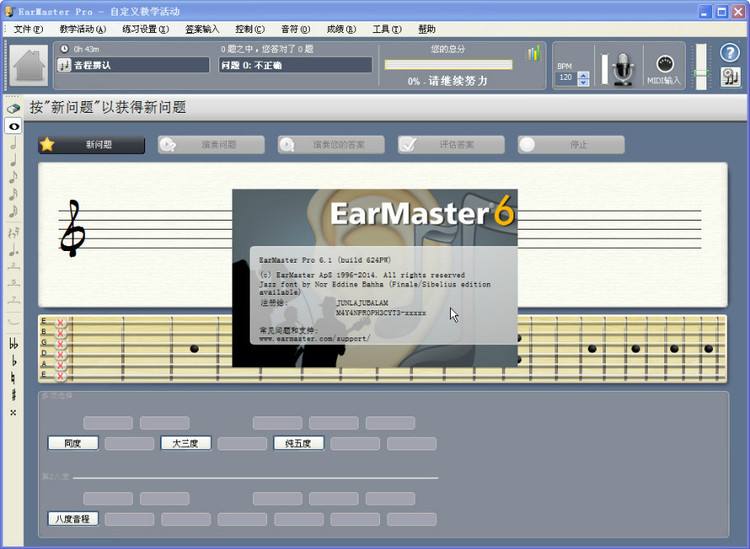Click the BPM value field showing 120

point(567,78)
